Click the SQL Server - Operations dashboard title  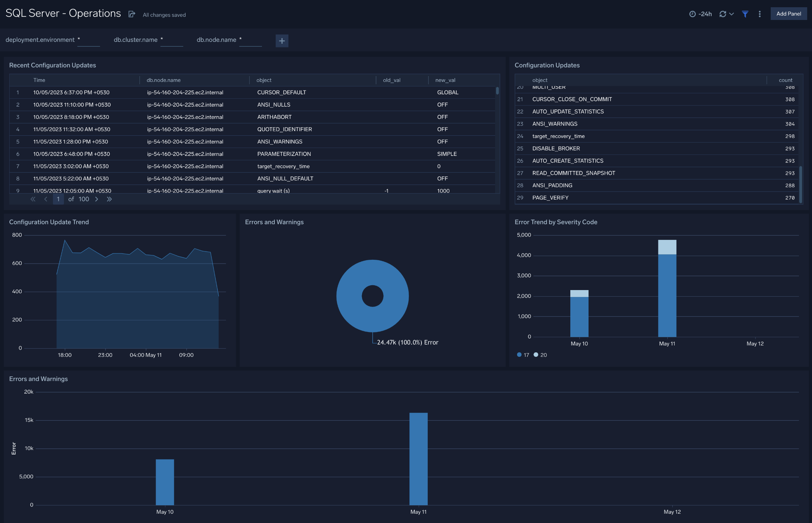click(x=63, y=13)
